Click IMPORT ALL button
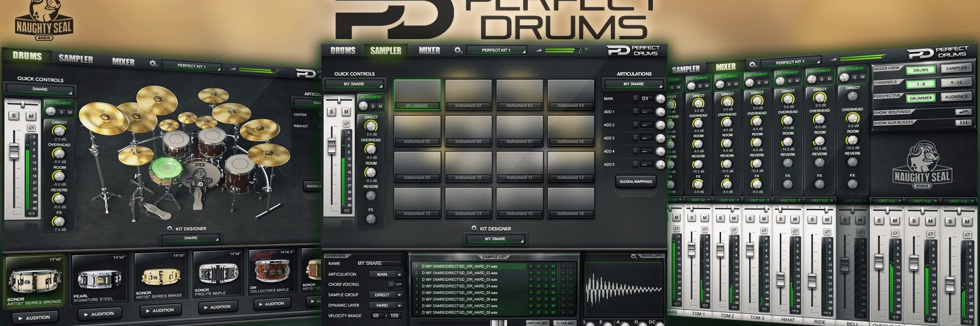This screenshot has width=980, height=326. [538, 323]
